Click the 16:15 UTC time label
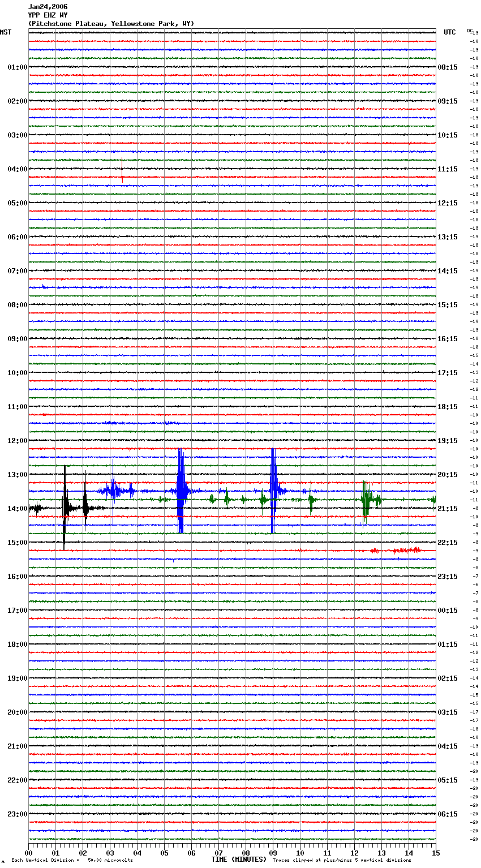481x868 pixels. (448, 339)
